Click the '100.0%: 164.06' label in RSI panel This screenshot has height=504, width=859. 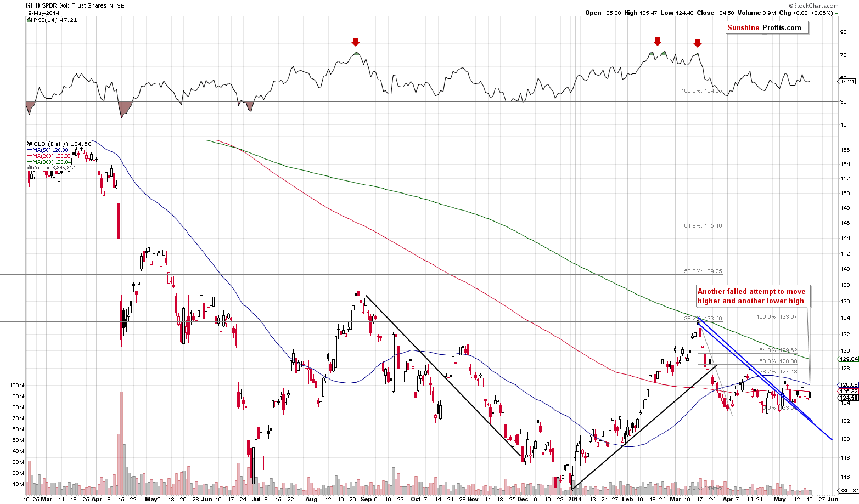click(701, 90)
